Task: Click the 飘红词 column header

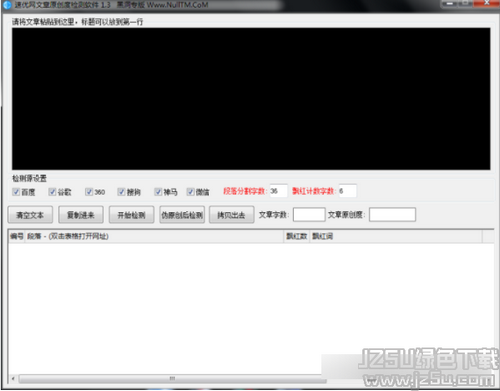Action: [x=396, y=236]
